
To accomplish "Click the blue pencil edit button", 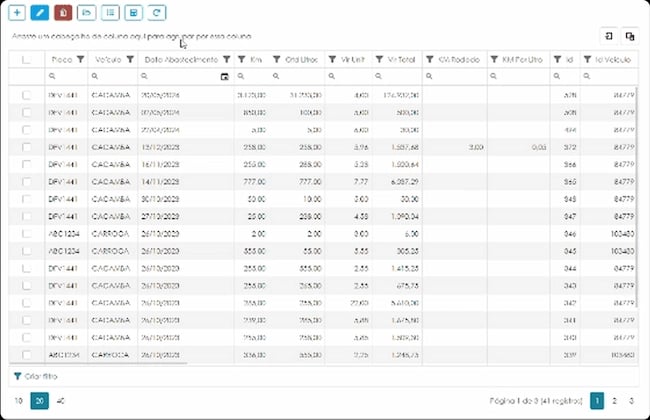I will pos(40,12).
